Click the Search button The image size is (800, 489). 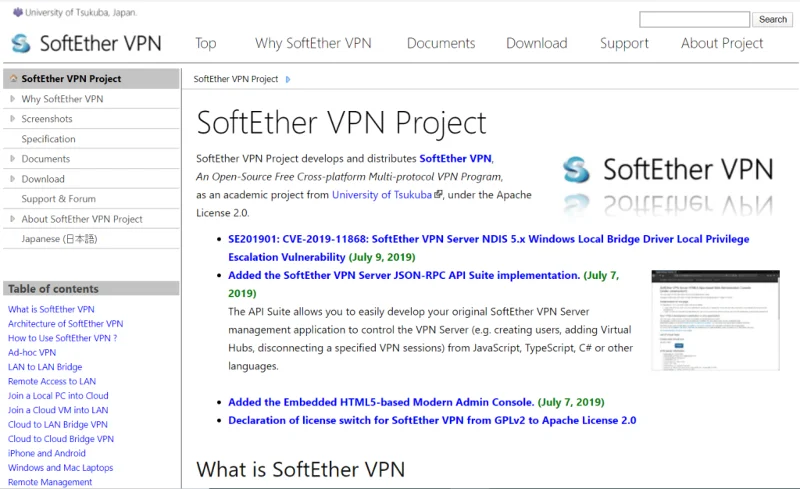pyautogui.click(x=772, y=19)
